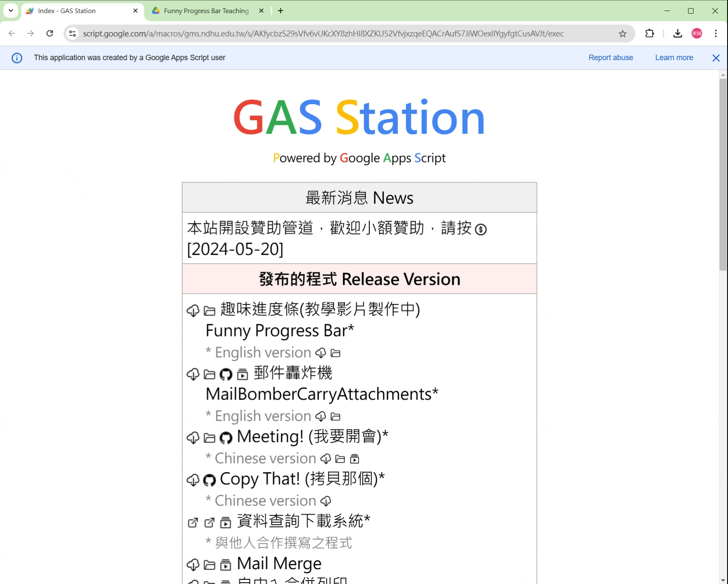The height and width of the screenshot is (584, 728).
Task: Click cloud download icon for Meeting!
Action: tap(193, 438)
